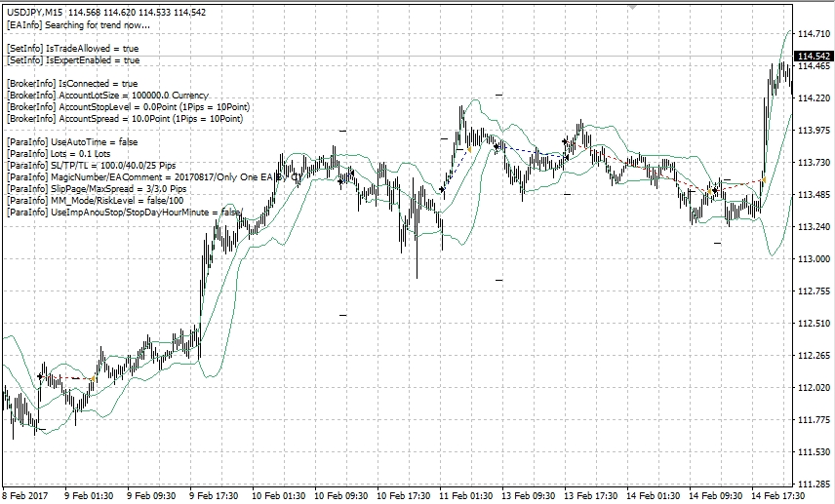This screenshot has width=835, height=504.
Task: Click the 112.020 price scale label
Action: click(814, 388)
